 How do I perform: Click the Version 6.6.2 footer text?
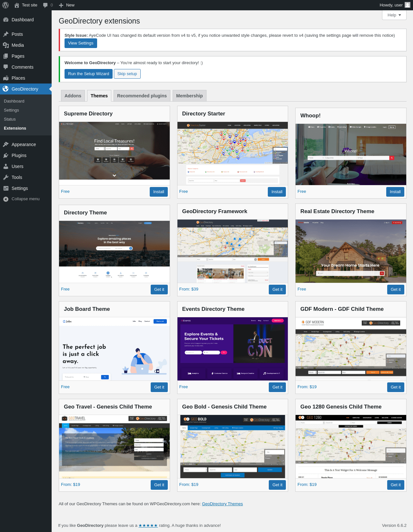pos(394,526)
